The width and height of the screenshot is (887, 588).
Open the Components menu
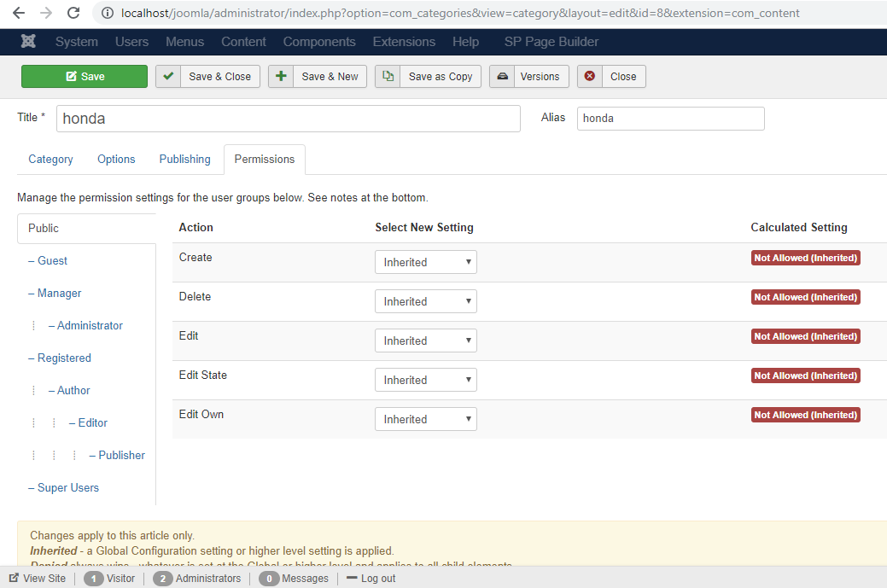(319, 42)
